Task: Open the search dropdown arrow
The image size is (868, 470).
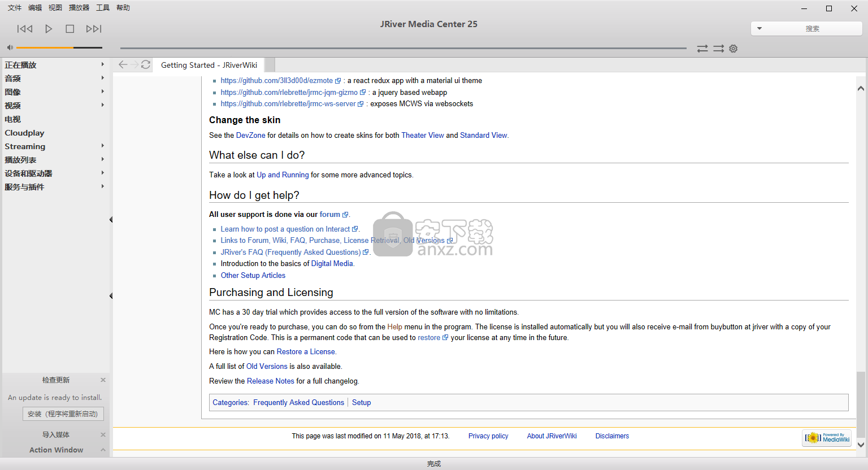Action: 759,28
